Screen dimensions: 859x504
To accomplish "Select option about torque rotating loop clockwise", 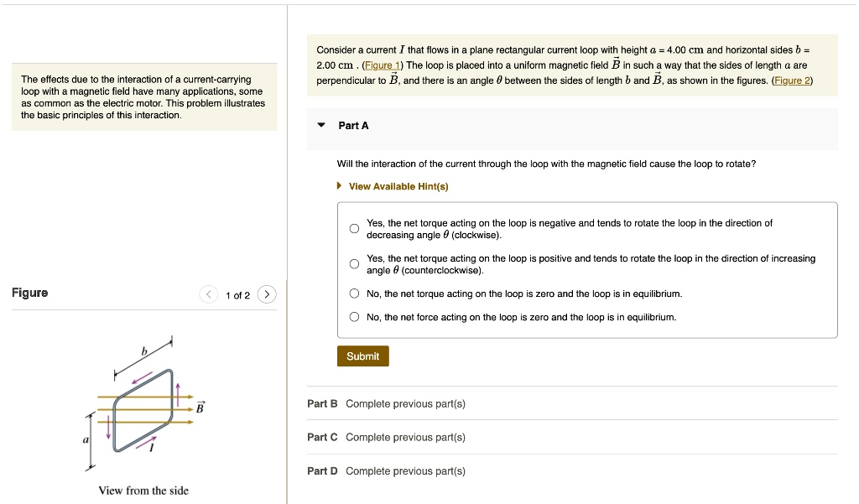I will (x=353, y=228).
